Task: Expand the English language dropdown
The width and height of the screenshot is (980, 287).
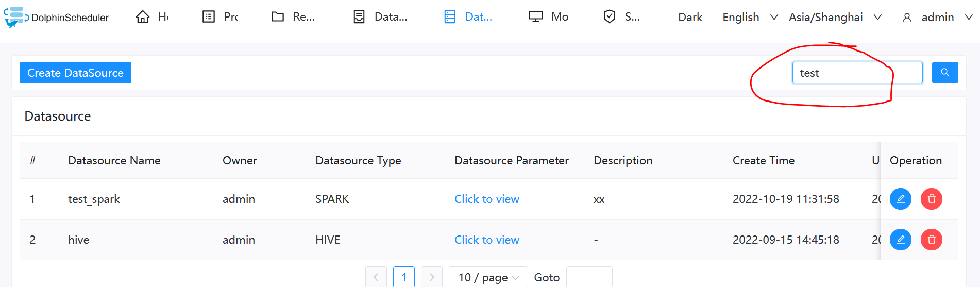Action: click(x=750, y=17)
